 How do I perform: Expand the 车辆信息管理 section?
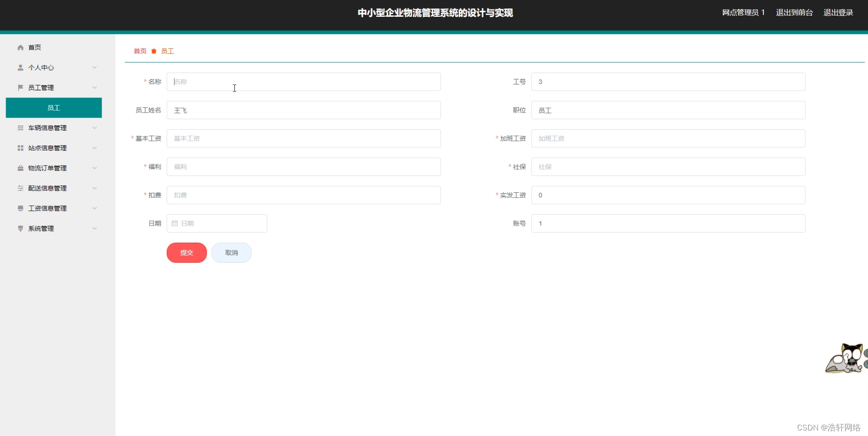pos(95,127)
